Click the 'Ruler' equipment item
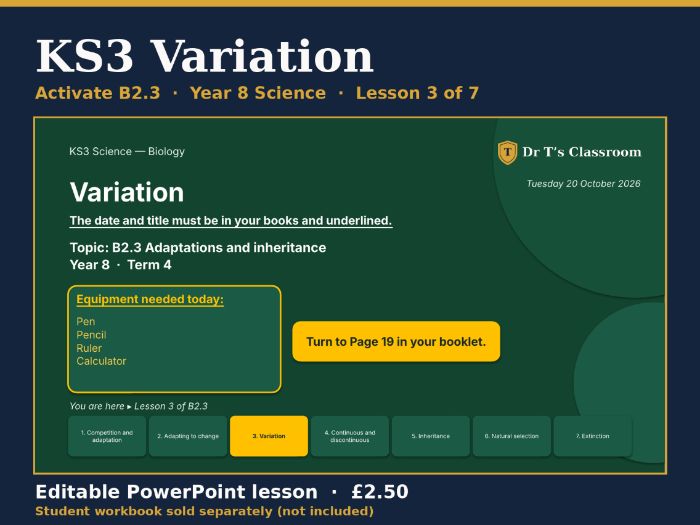Screen dimensions: 700x525 (89, 348)
